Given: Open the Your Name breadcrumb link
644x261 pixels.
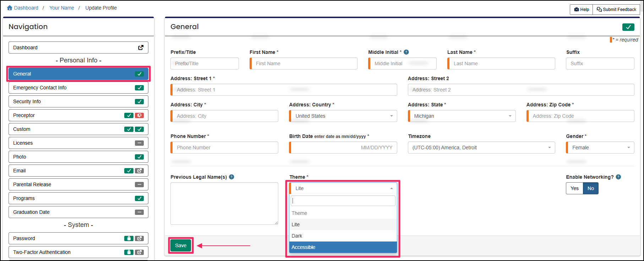Looking at the screenshot, I should [62, 8].
